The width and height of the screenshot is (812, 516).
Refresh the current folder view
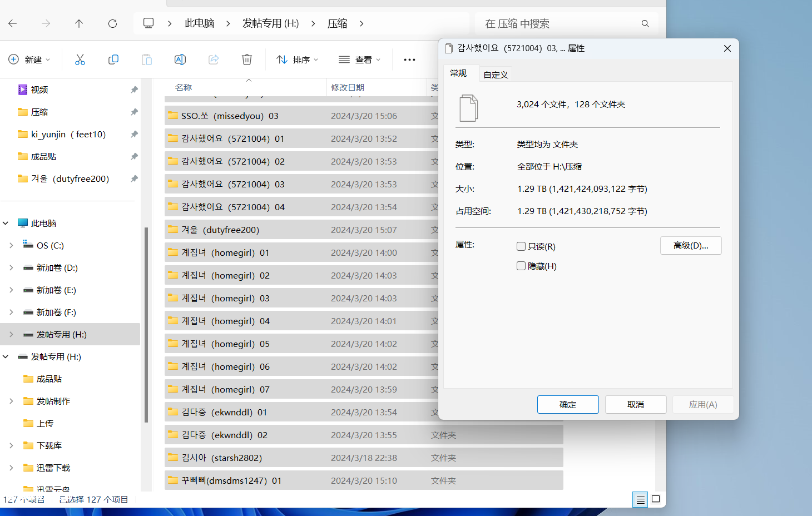point(112,23)
